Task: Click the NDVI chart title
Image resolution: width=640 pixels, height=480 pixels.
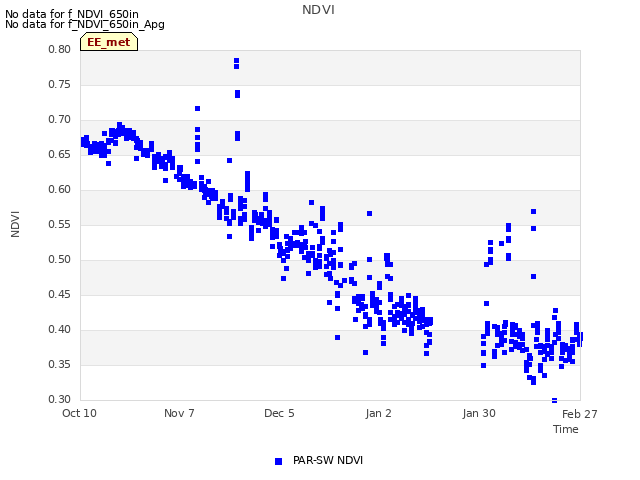Action: [318, 10]
